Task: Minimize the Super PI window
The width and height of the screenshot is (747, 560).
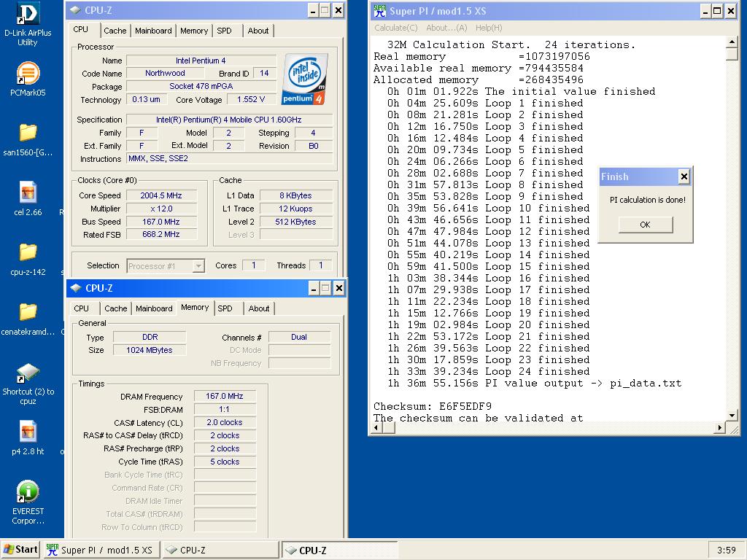Action: coord(705,12)
